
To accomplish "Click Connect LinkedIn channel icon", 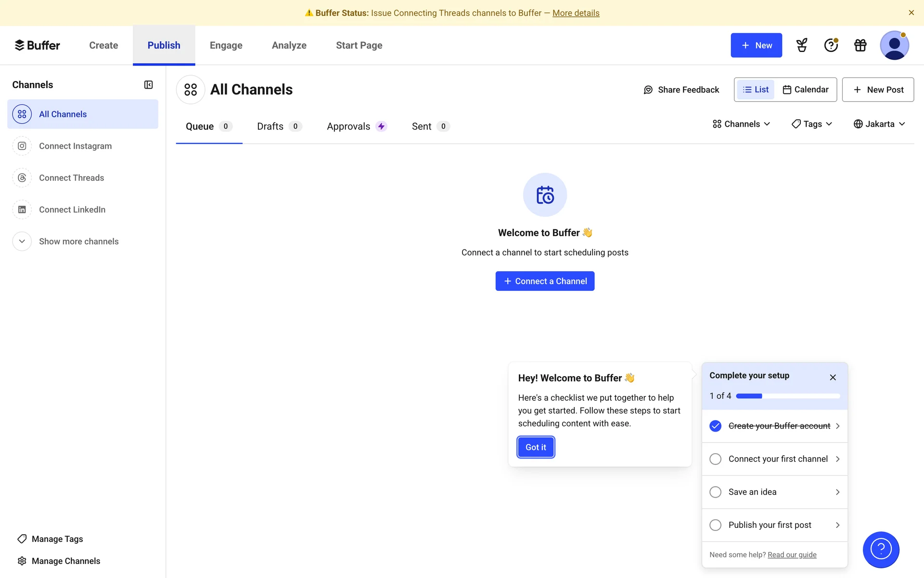I will [x=22, y=210].
